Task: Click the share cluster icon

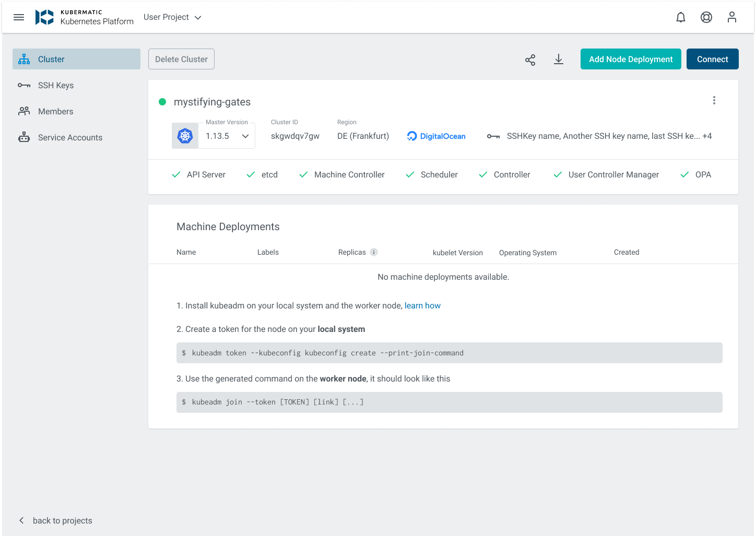Action: pos(530,59)
